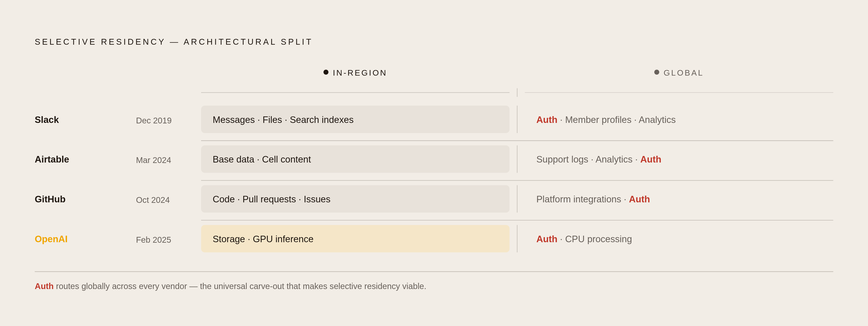
Task: Click the Slack vendor name
Action: (47, 120)
